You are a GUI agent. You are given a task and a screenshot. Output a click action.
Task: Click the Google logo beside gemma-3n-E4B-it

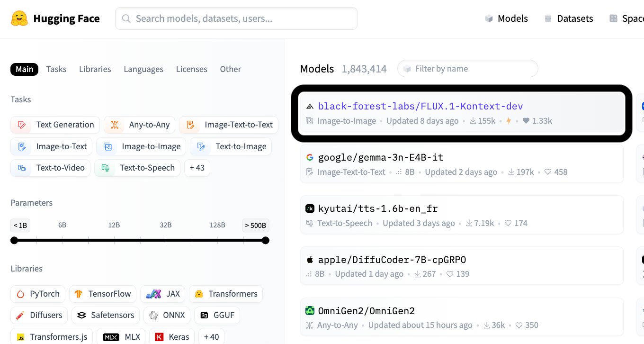point(310,157)
